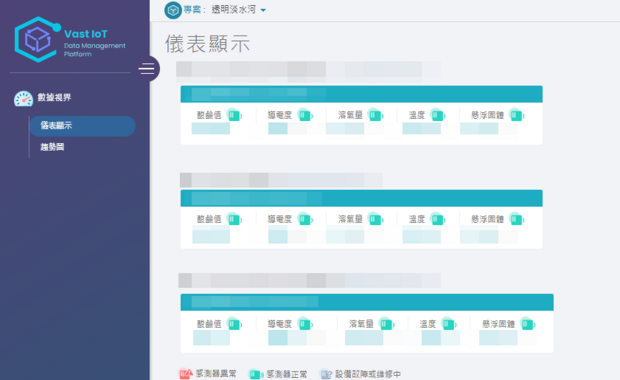Viewport: 620px width, 380px height.
Task: Select the 酸鹼值 label in the middle card
Action: point(209,219)
